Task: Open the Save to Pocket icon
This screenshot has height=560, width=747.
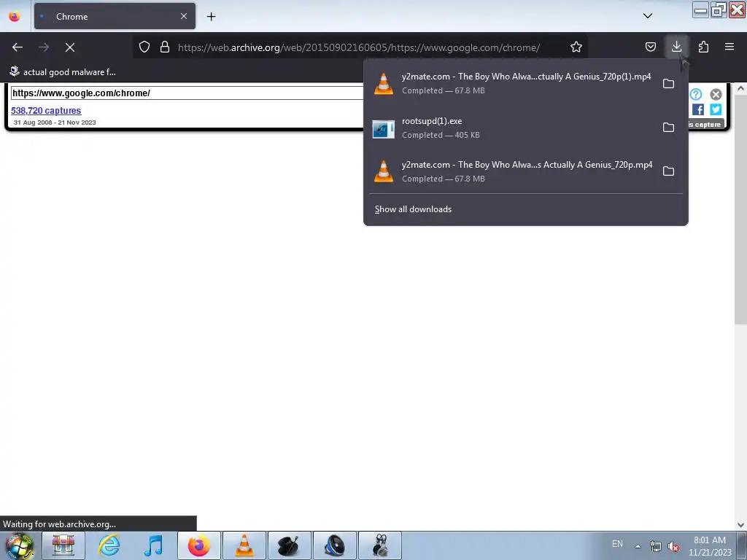Action: [651, 47]
